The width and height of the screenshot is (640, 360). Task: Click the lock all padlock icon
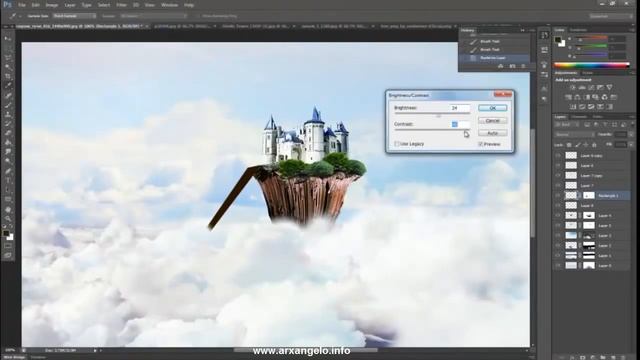(594, 144)
